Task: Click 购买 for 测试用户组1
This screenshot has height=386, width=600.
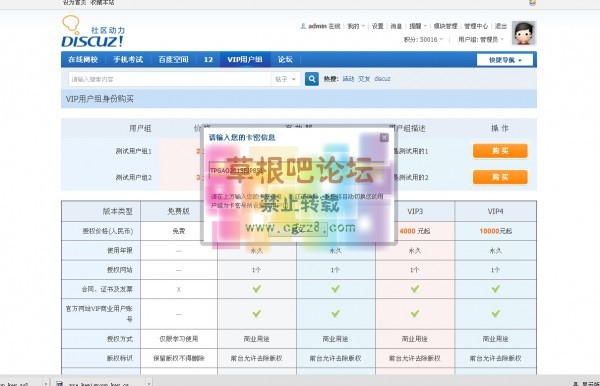Action: click(500, 151)
